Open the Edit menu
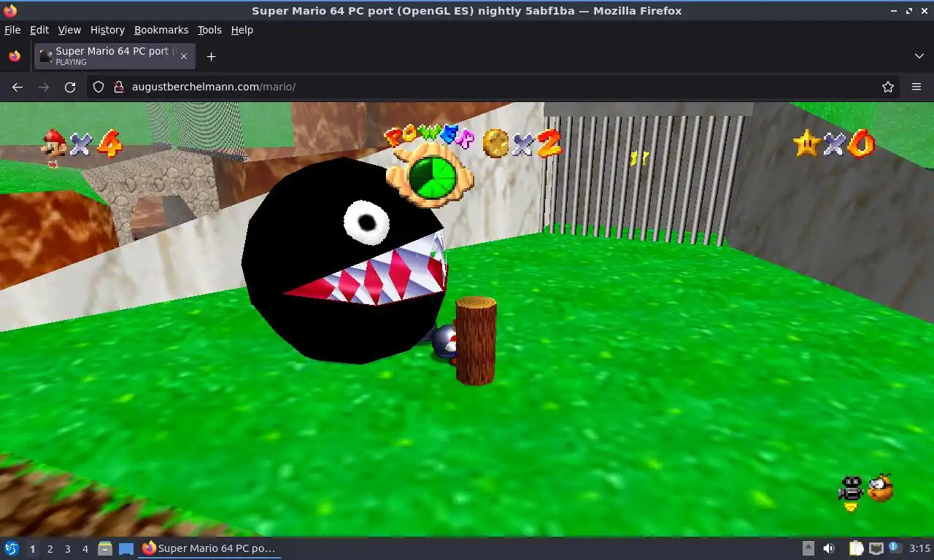 pos(39,30)
